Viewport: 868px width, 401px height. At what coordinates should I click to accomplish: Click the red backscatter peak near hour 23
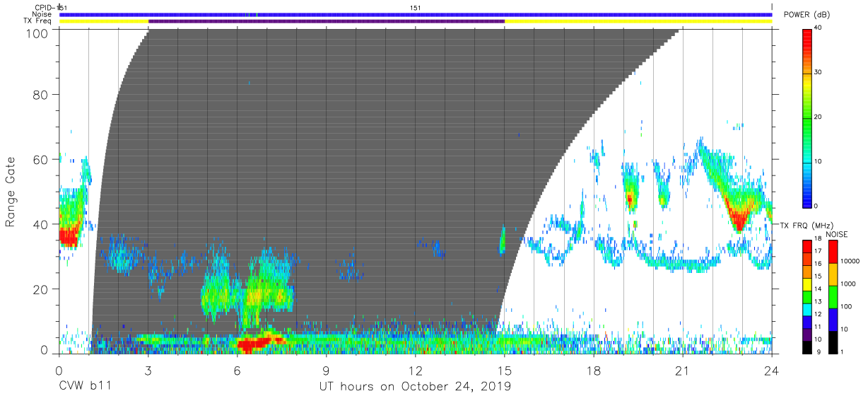tap(739, 219)
